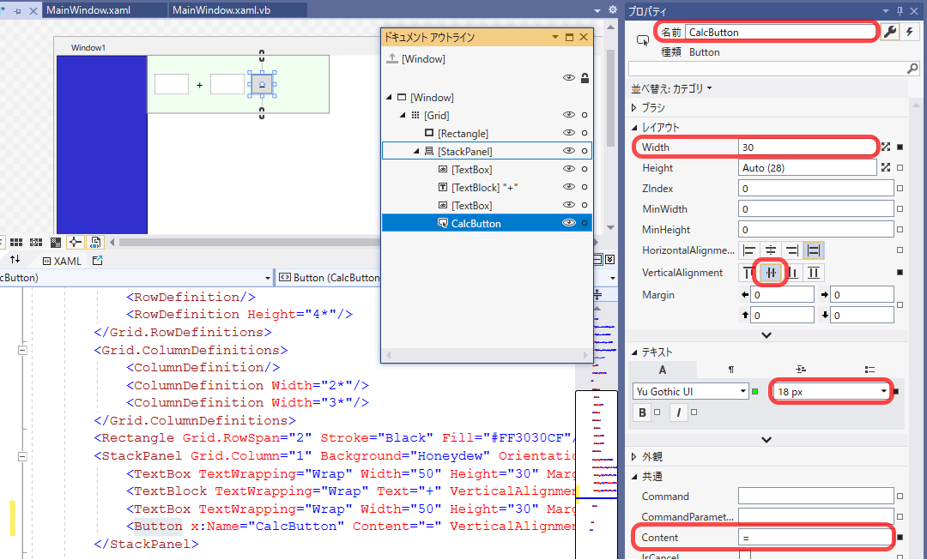Pin the Properties panel
Viewport: 927px width, 560px height.
click(900, 10)
